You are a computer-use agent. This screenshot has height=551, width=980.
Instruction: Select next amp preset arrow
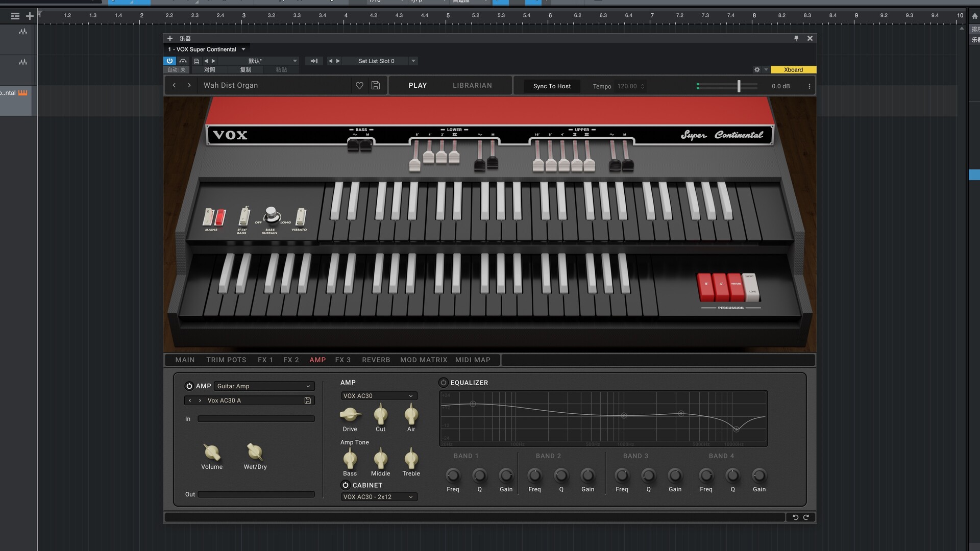pos(200,400)
